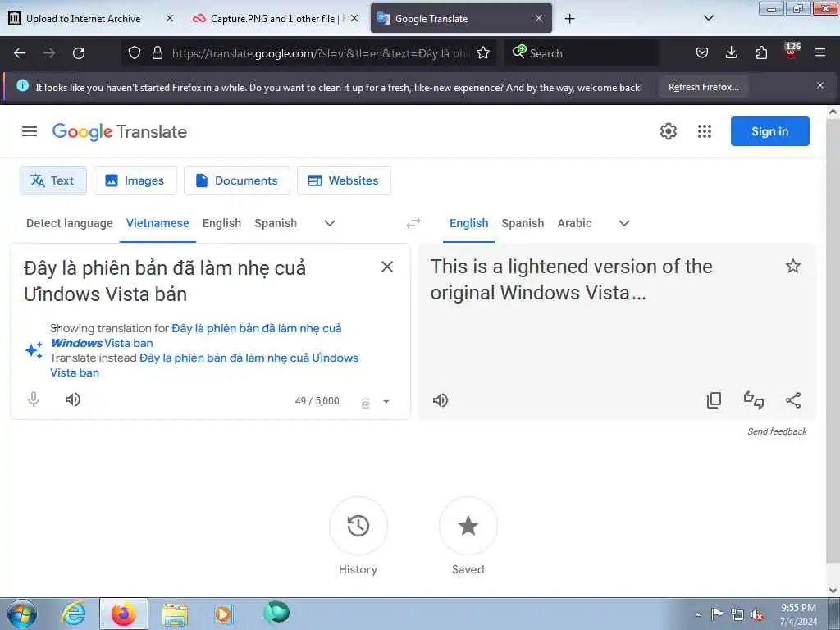Open a new Firefox tab
840x630 pixels.
[569, 19]
